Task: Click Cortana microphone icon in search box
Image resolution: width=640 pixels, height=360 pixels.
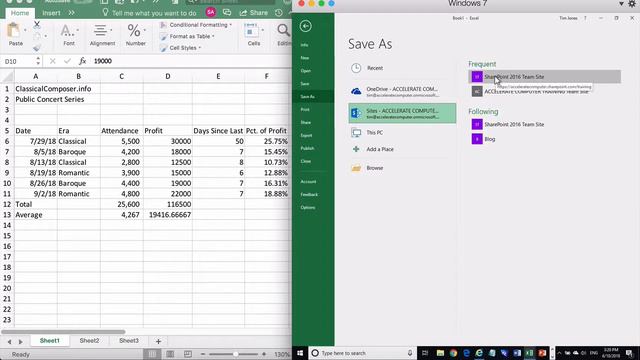Action: [x=410, y=353]
